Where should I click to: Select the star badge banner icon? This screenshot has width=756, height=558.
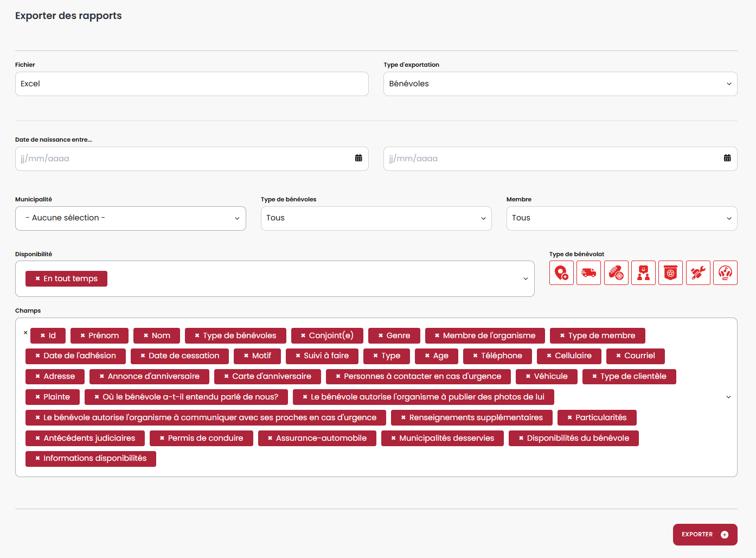point(670,272)
